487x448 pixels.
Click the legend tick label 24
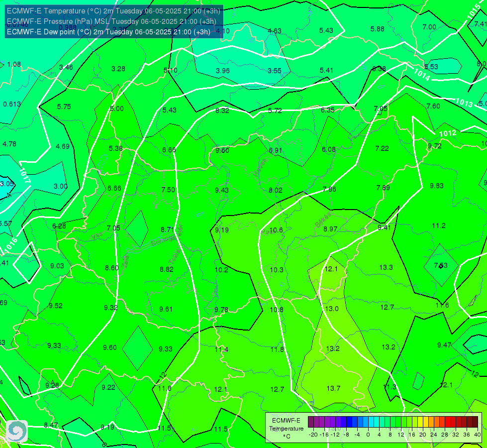point(434,435)
